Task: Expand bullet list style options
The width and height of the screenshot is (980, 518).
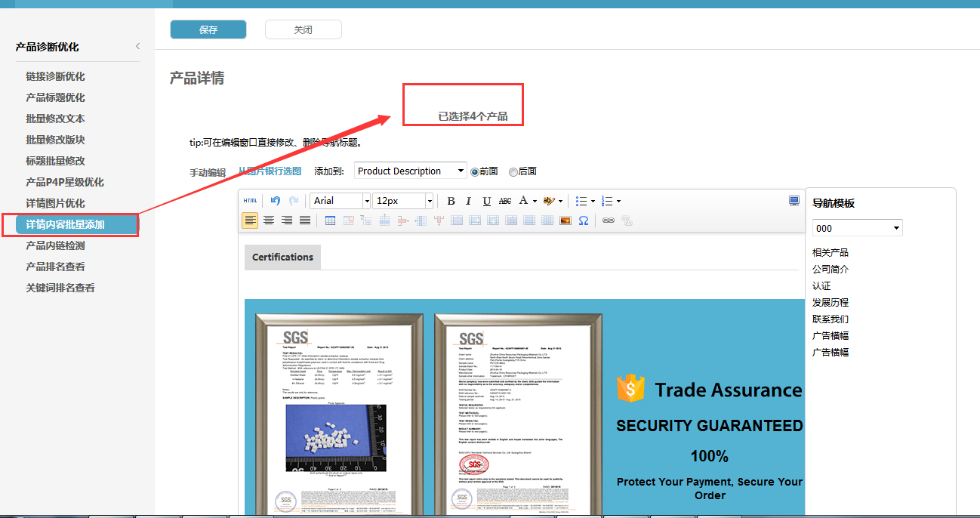Action: [x=593, y=201]
